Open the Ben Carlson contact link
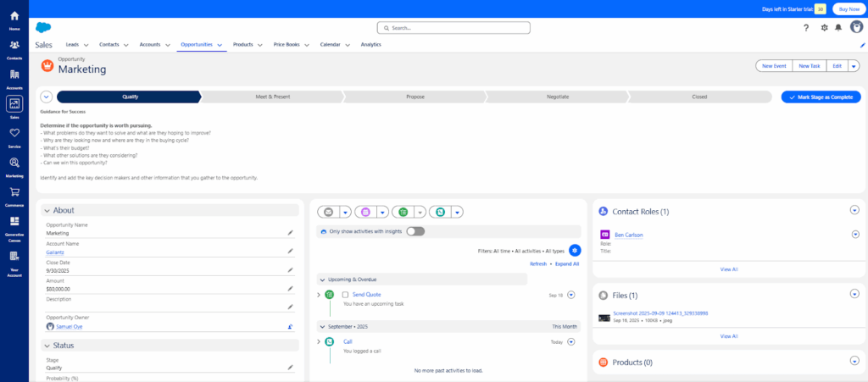 pos(629,235)
